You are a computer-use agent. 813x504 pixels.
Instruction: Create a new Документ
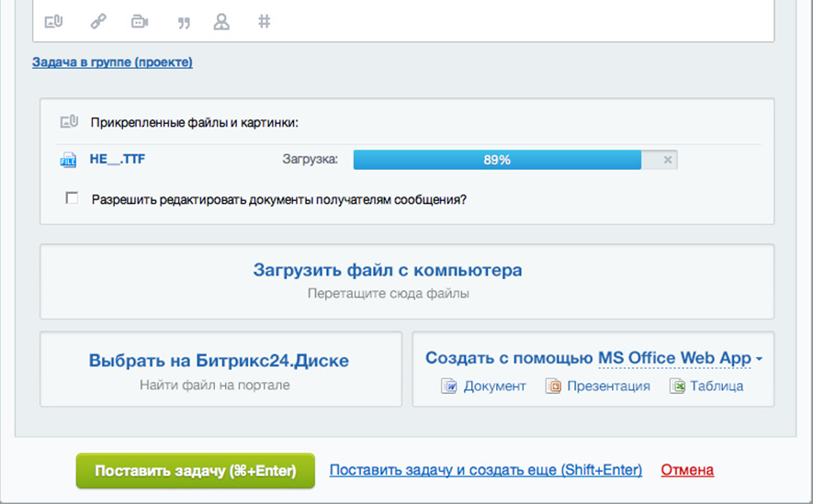[x=494, y=386]
